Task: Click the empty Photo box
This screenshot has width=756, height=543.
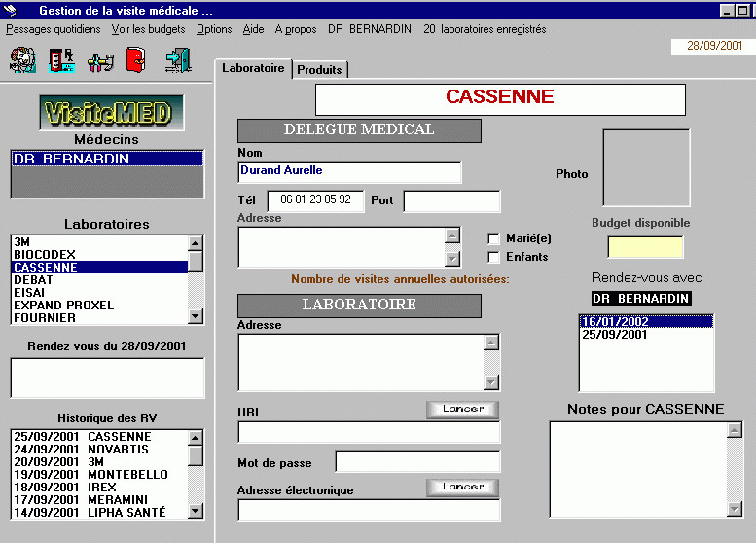Action: click(647, 167)
